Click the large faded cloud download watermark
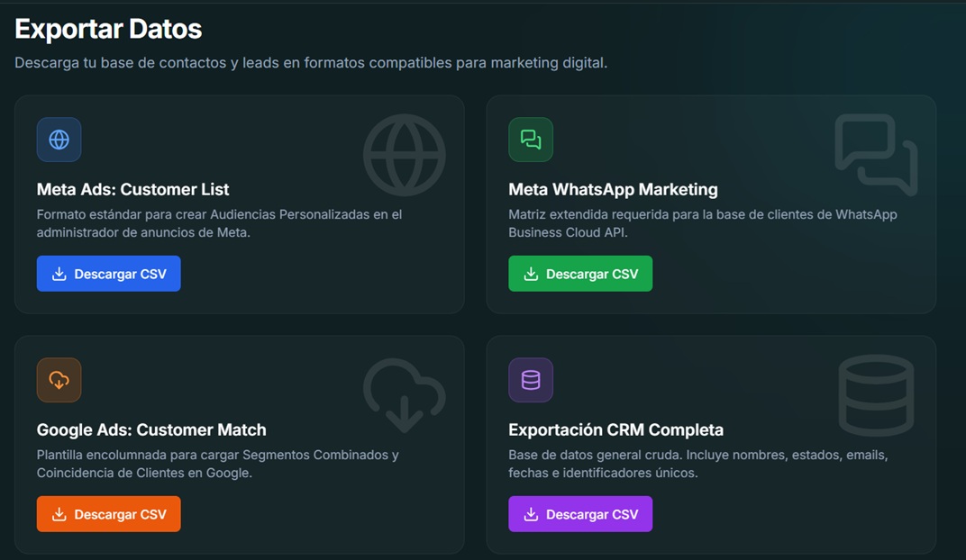The width and height of the screenshot is (966, 560). 404,395
